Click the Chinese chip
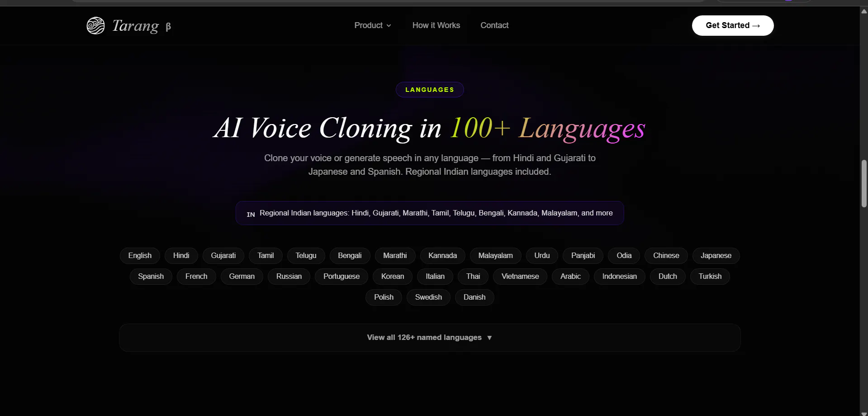Screen dimensions: 868x416 (666, 256)
